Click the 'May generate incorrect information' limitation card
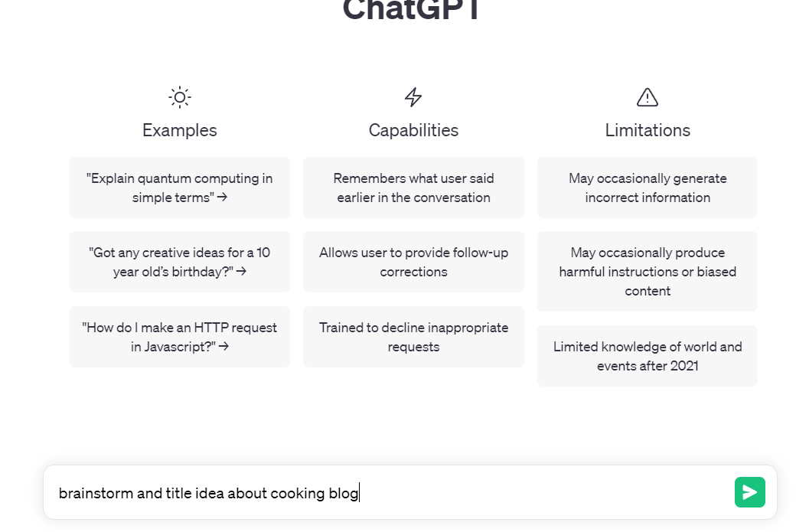 (647, 187)
